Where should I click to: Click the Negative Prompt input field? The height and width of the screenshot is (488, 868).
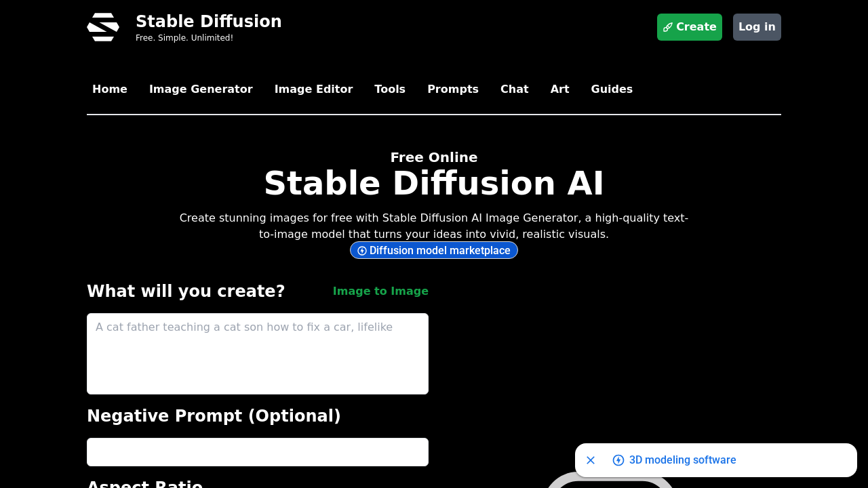point(257,452)
